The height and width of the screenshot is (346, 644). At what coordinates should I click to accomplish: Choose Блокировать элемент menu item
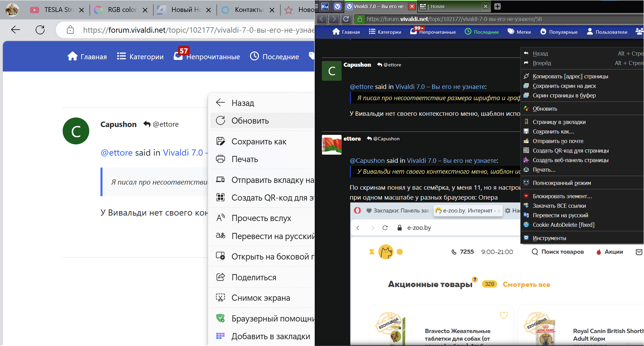click(x=582, y=196)
